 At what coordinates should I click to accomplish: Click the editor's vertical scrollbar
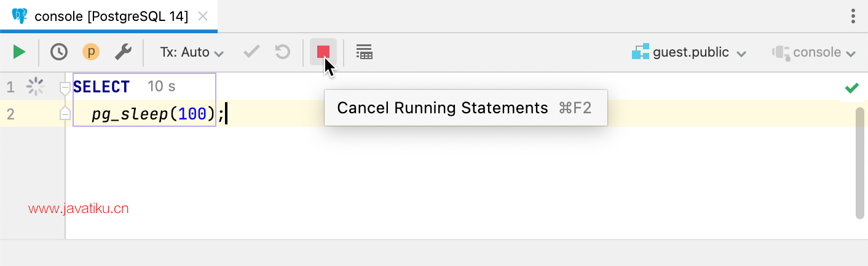click(x=859, y=163)
